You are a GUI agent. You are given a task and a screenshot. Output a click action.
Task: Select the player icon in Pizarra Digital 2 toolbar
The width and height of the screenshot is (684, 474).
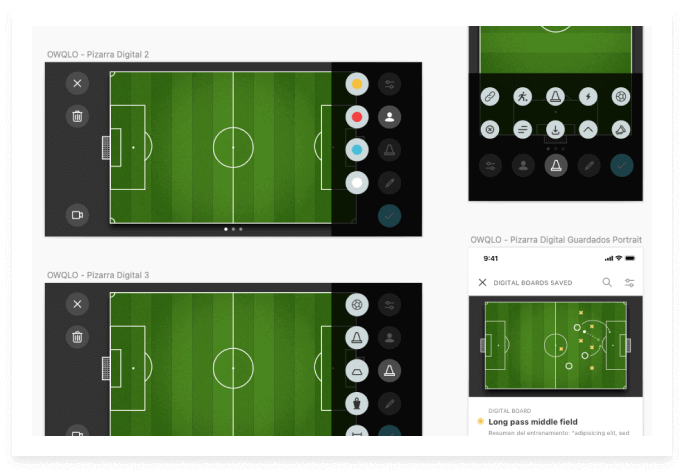[x=390, y=117]
